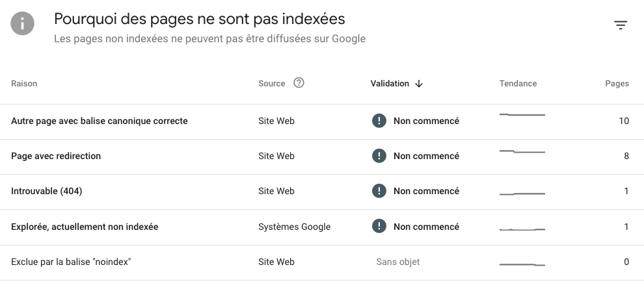The width and height of the screenshot is (644, 289).
Task: Click Sans objet validation status
Action: tap(398, 262)
